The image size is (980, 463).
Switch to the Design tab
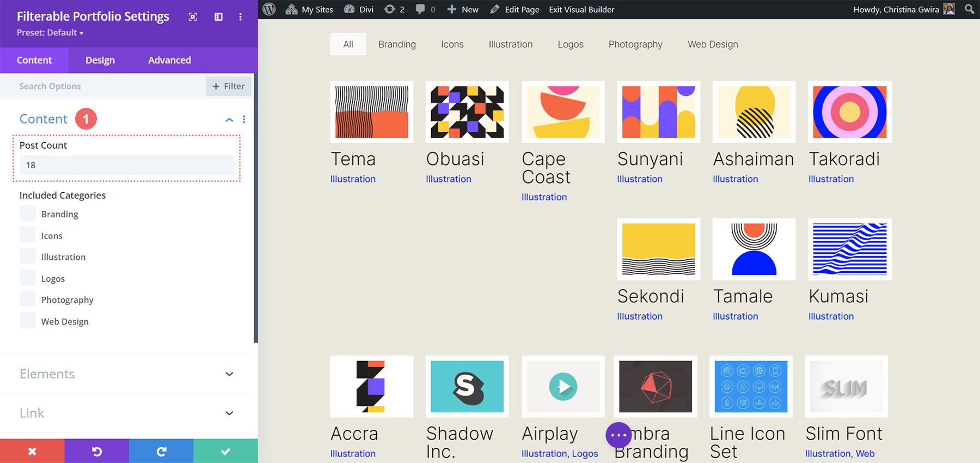(100, 60)
